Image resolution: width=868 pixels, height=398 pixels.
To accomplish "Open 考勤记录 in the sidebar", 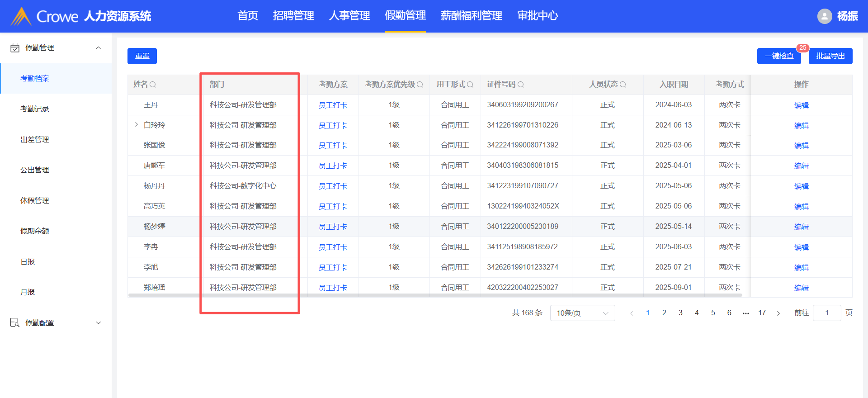I will point(35,109).
